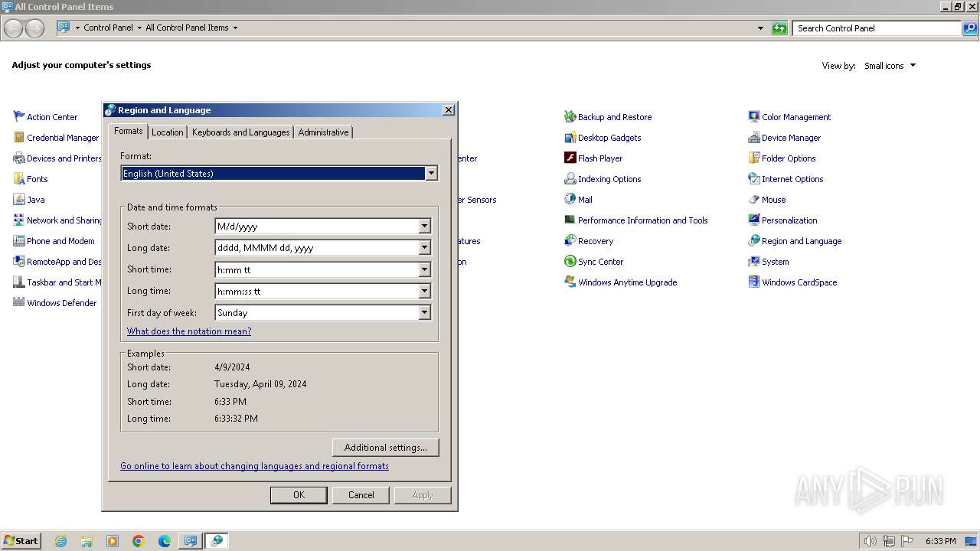Open the Credential Manager icon
The width and height of the screenshot is (980, 551).
(19, 138)
